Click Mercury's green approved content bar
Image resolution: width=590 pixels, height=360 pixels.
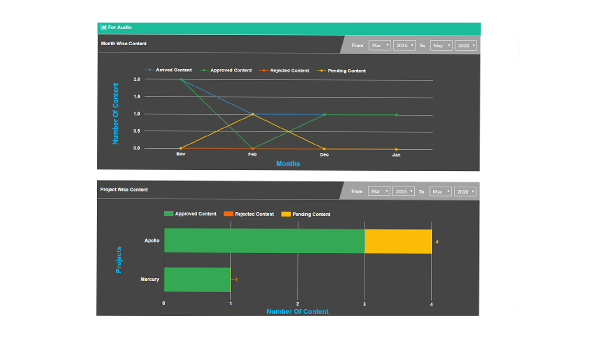click(197, 279)
